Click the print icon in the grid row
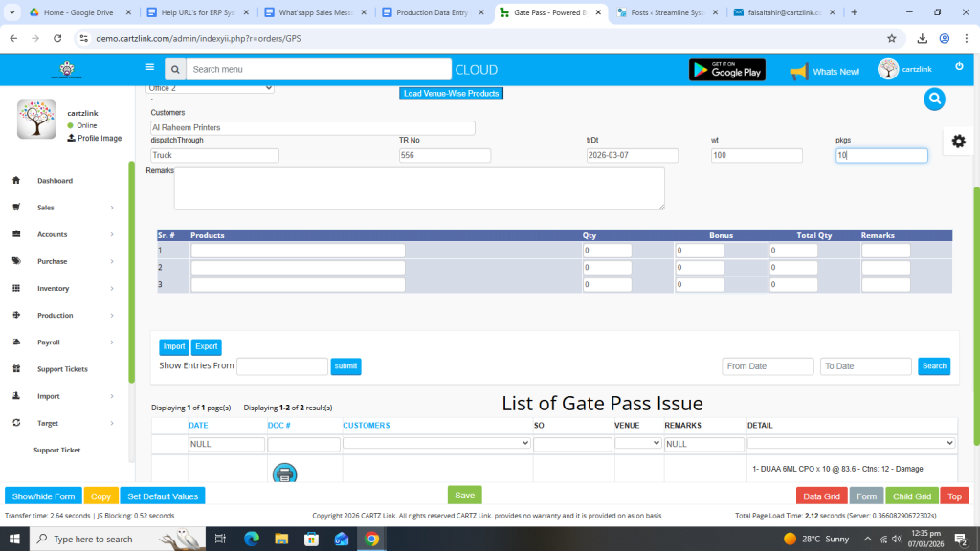 (x=284, y=473)
